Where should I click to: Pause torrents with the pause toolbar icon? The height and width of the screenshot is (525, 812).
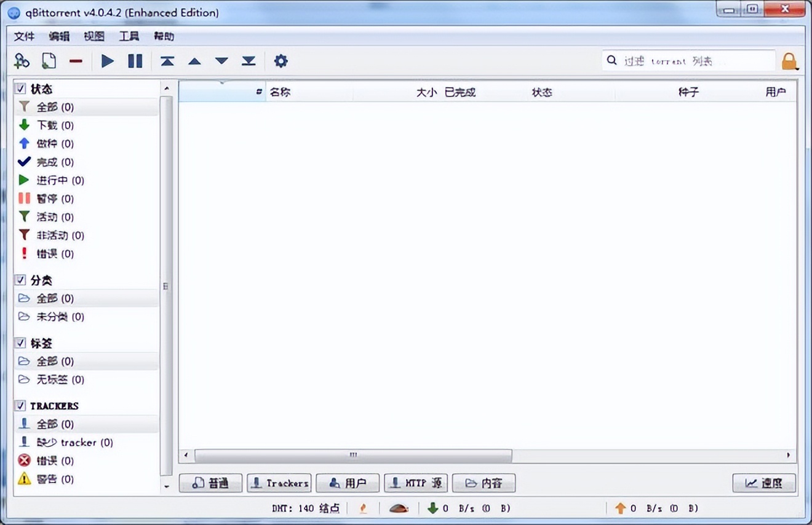click(x=135, y=61)
